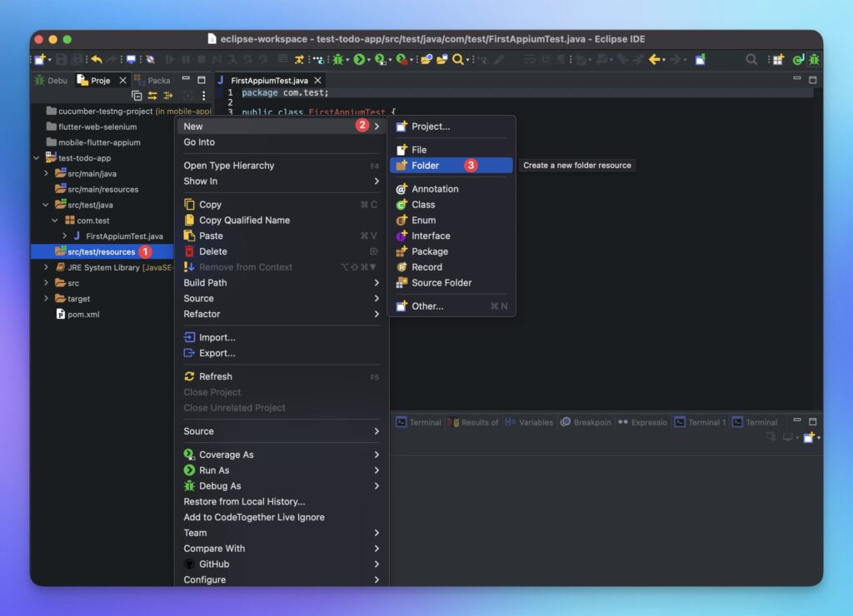Collapse the com.test package node
This screenshot has width=853, height=616.
pyautogui.click(x=55, y=221)
